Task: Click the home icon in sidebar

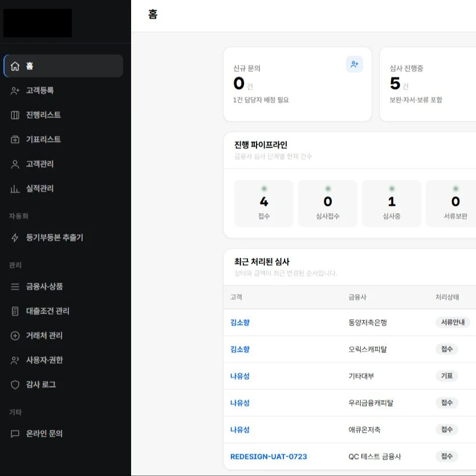Action: [15, 66]
